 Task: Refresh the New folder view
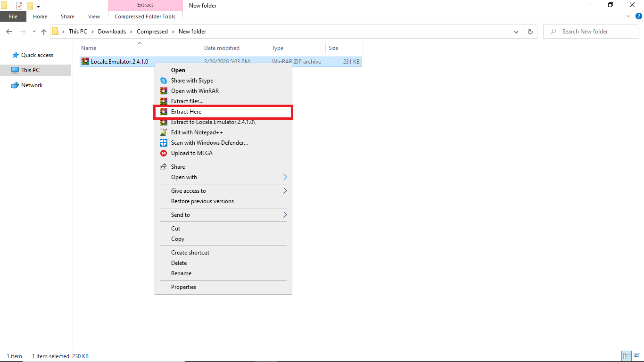(x=530, y=32)
